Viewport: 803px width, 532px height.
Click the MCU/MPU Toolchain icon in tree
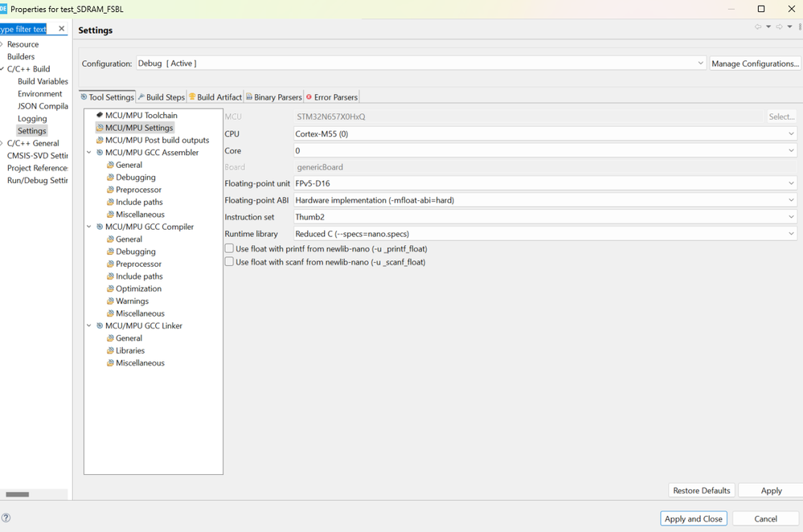(100, 115)
